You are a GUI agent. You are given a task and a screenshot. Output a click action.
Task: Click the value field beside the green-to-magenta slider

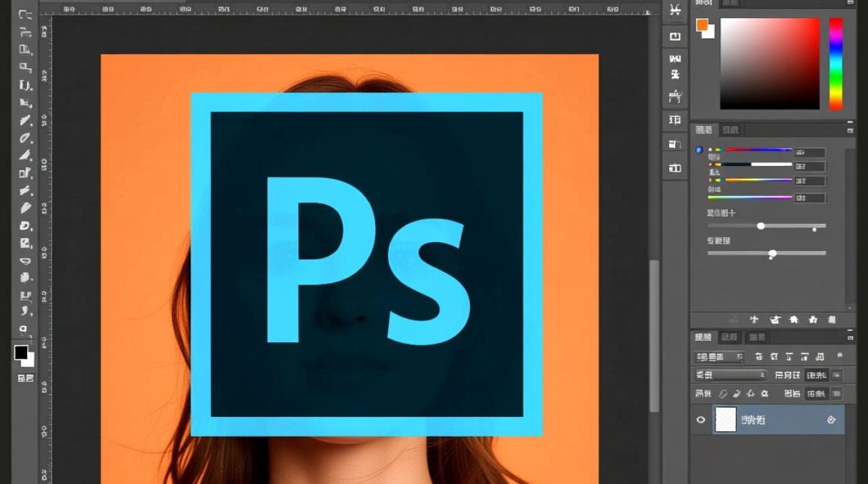[810, 198]
